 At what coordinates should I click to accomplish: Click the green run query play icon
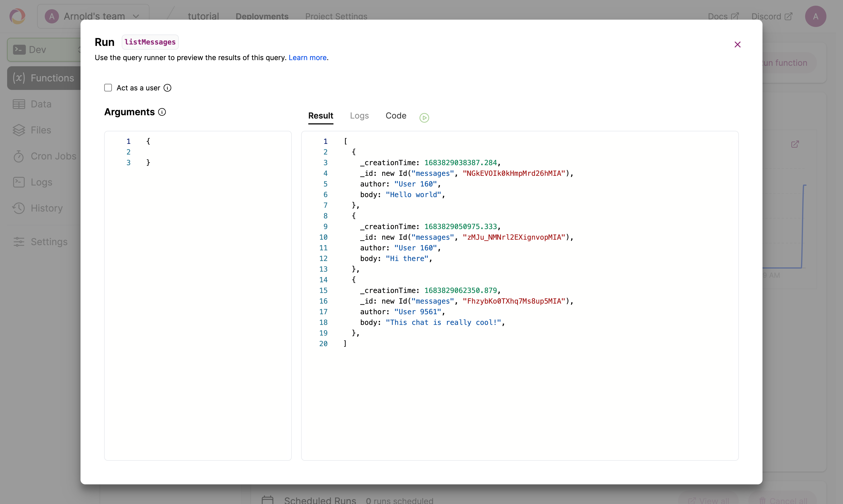point(424,118)
